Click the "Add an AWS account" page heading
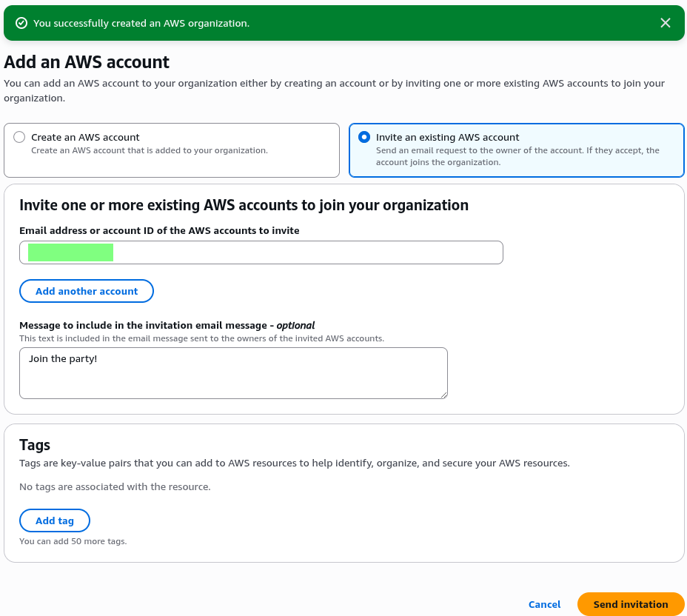This screenshot has width=687, height=616. [x=87, y=61]
